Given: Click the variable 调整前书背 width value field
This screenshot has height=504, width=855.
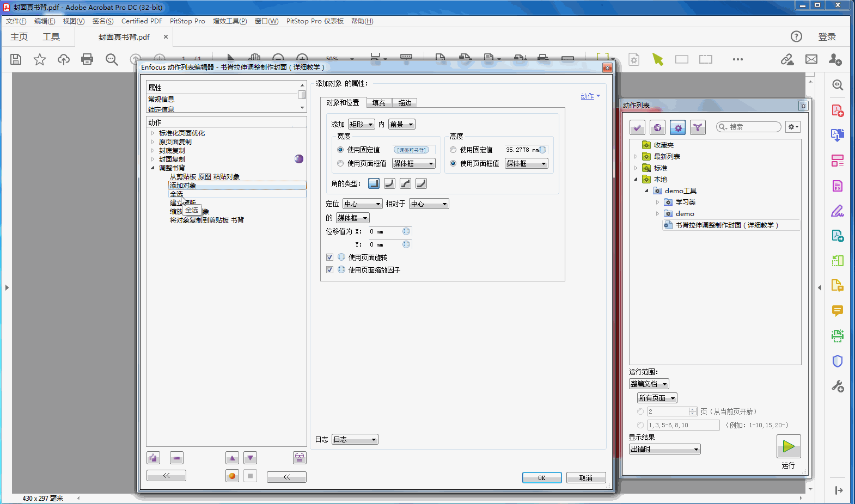Looking at the screenshot, I should (412, 150).
